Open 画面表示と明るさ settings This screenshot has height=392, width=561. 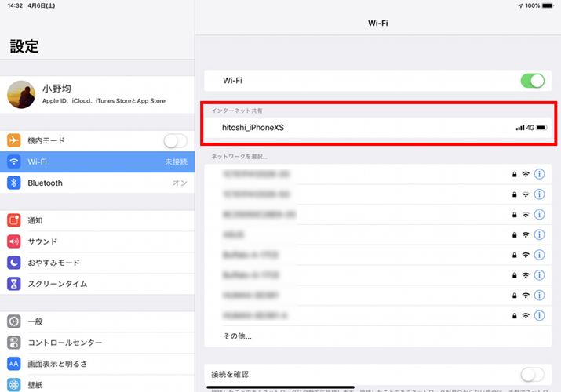click(97, 364)
